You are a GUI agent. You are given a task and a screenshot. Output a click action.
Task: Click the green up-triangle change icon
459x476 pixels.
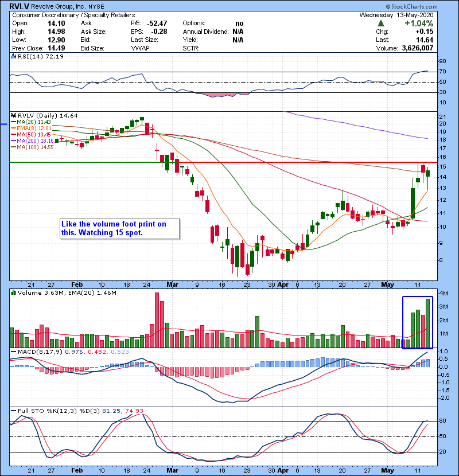380,24
